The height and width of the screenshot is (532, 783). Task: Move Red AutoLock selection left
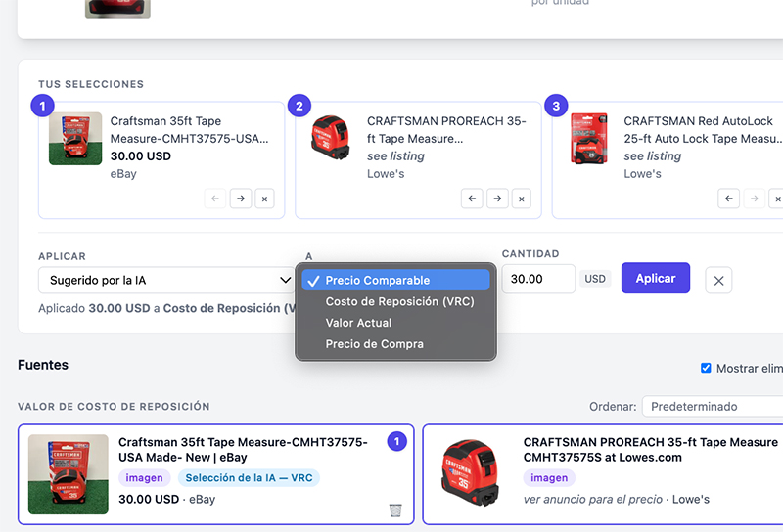(x=728, y=199)
